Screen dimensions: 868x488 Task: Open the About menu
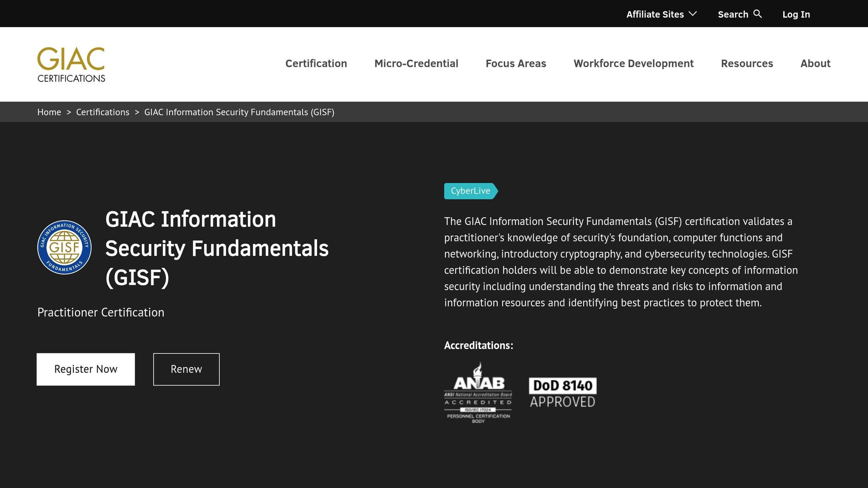(x=815, y=64)
